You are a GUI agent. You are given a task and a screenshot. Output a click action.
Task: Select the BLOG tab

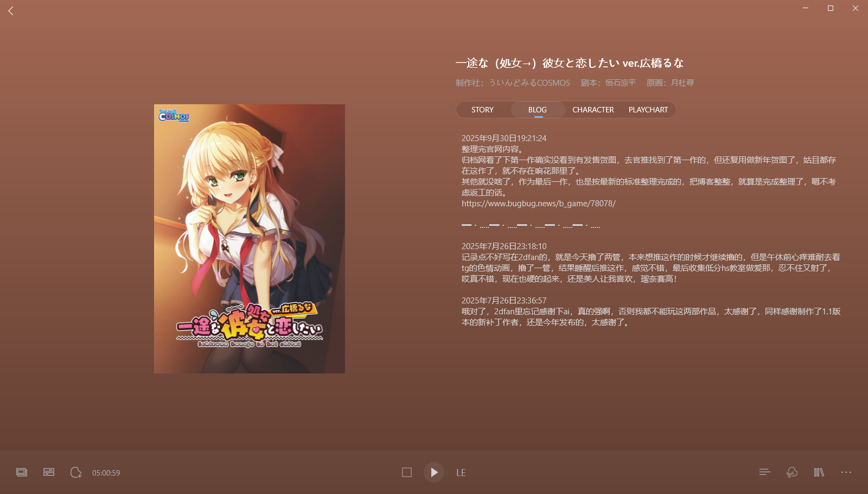tap(538, 110)
